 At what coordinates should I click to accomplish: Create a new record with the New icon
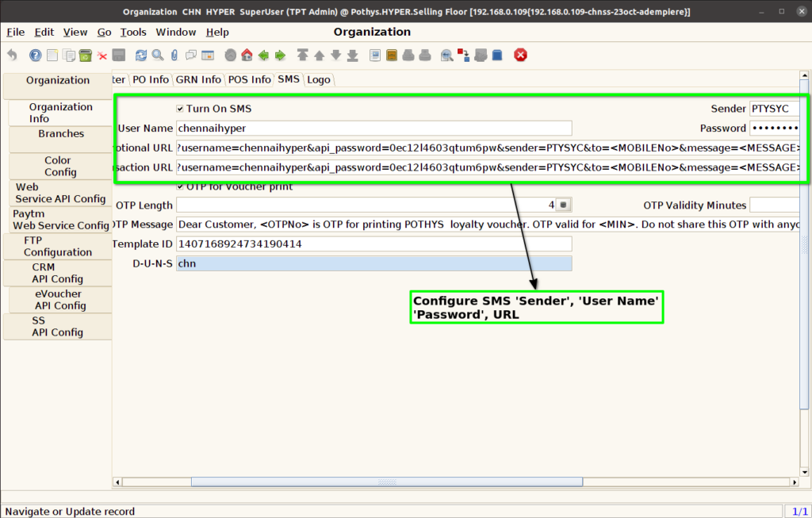52,55
